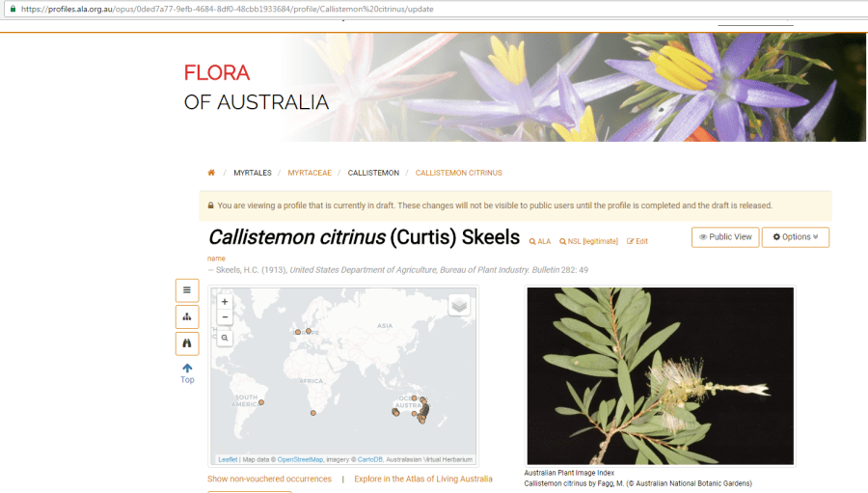Show non-vouchered occurrences

click(269, 479)
